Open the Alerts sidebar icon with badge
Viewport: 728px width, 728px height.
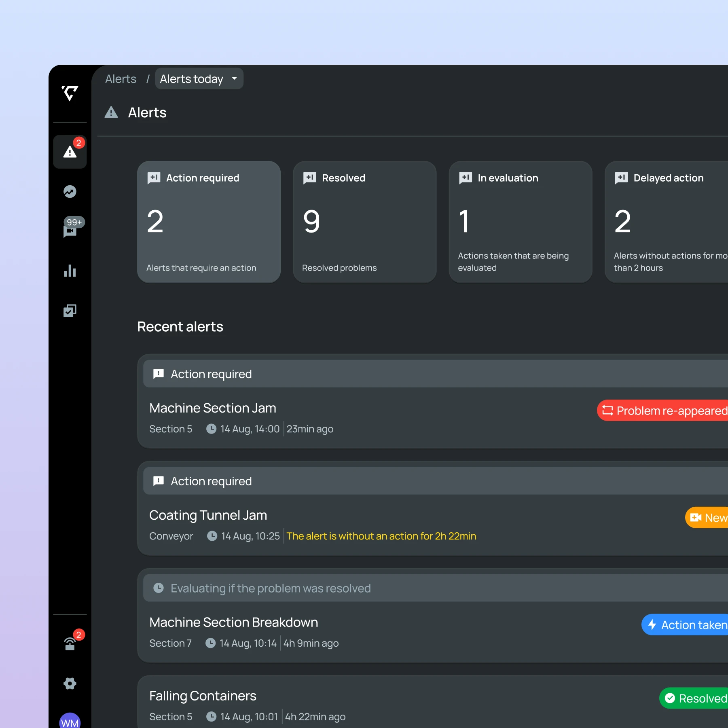point(70,152)
